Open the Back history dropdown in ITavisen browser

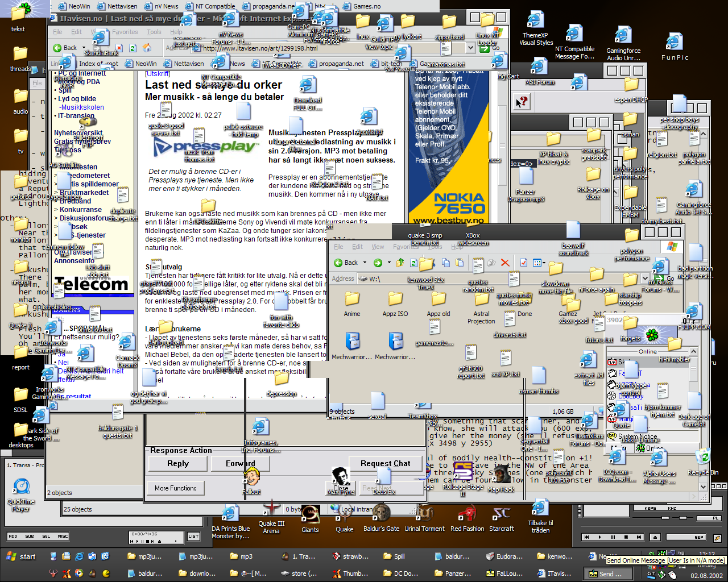(84, 48)
